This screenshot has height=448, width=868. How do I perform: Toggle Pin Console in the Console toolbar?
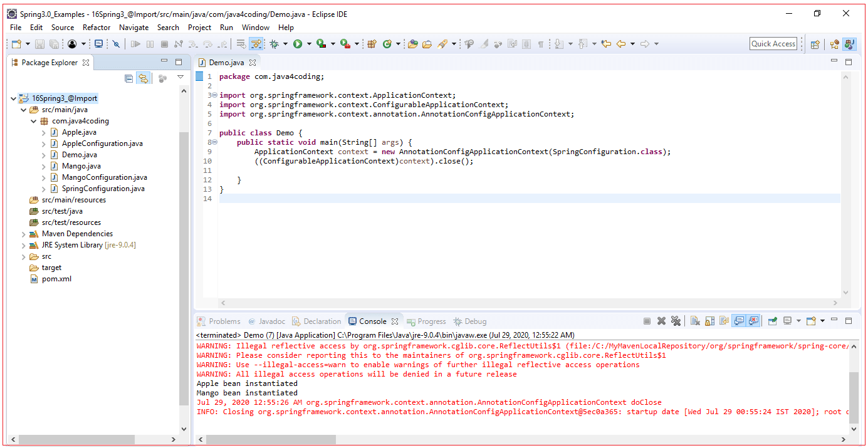(x=773, y=320)
